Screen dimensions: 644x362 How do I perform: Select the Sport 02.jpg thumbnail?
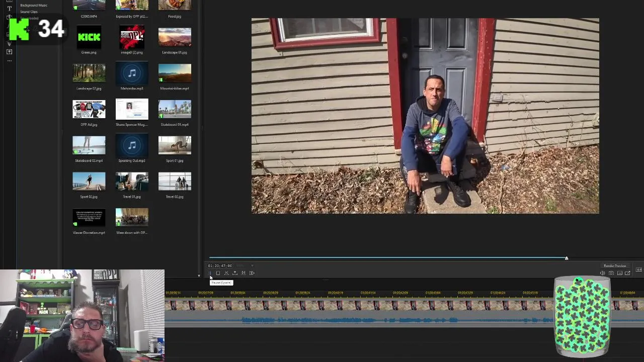pos(89,182)
